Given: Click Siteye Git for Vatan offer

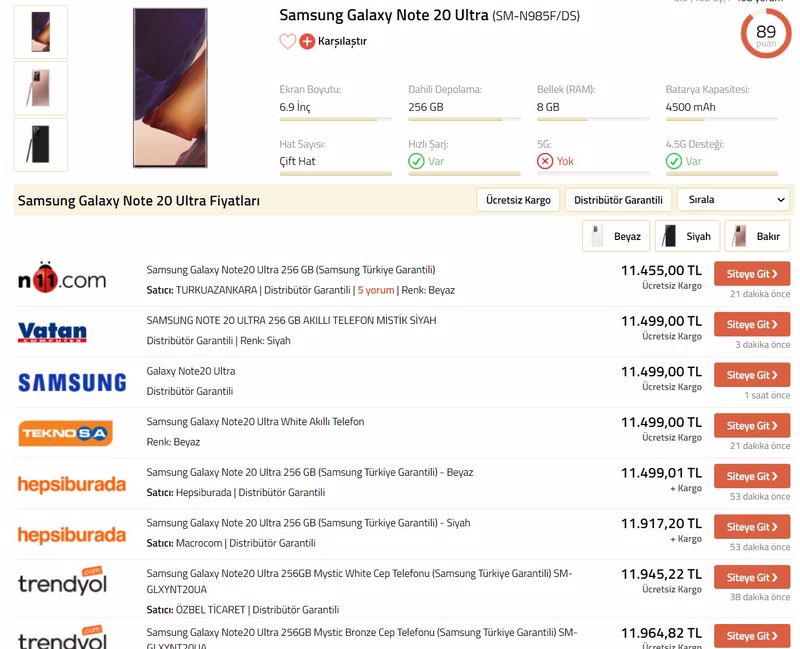Looking at the screenshot, I should [752, 324].
